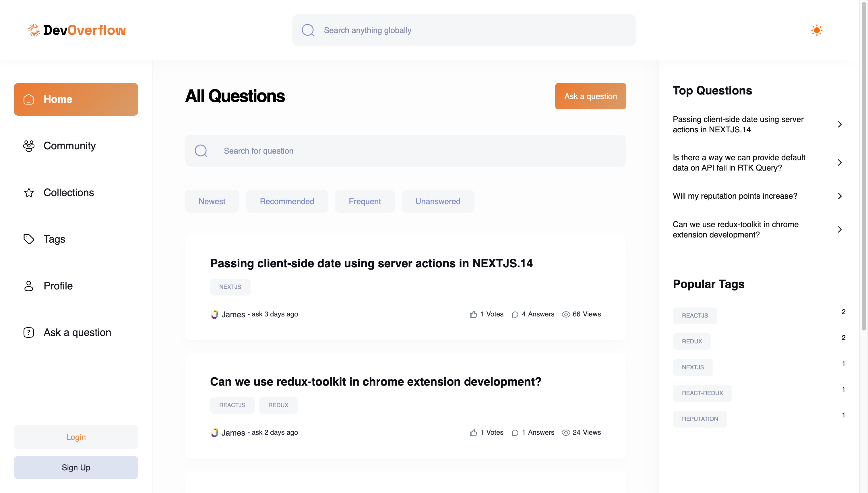Open chevron beside reputation points question
The height and width of the screenshot is (493, 868).
pos(840,196)
